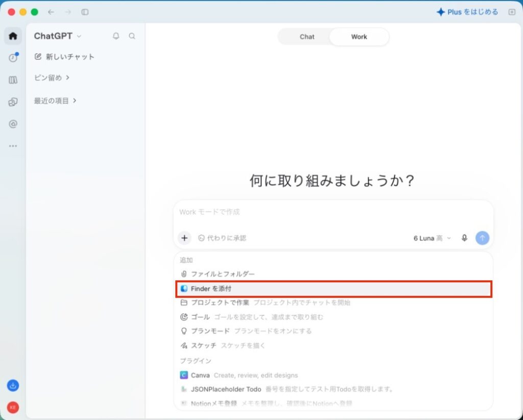Click the blue download icon at bottom left
Viewport: 523px width, 420px height.
(x=13, y=386)
